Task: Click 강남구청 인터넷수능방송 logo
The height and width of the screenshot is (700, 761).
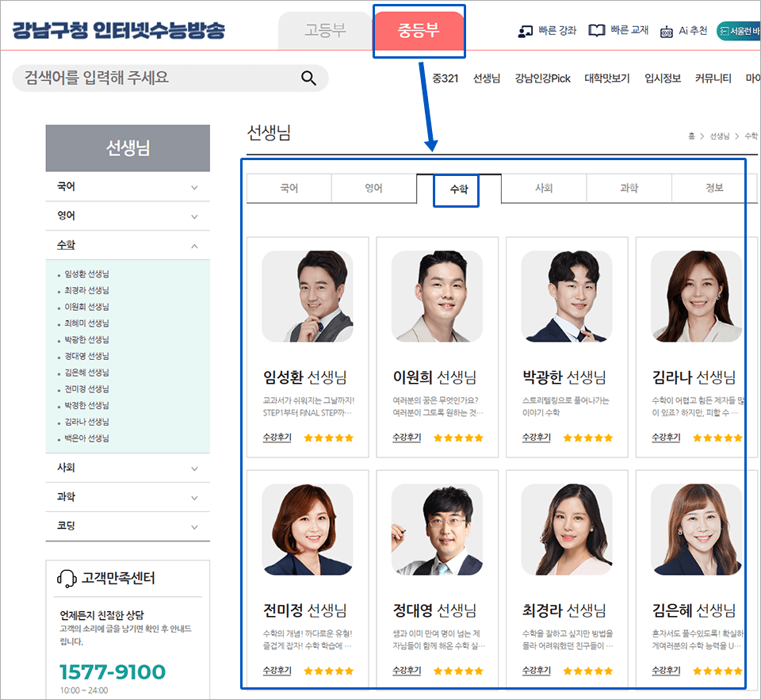Action: click(118, 30)
